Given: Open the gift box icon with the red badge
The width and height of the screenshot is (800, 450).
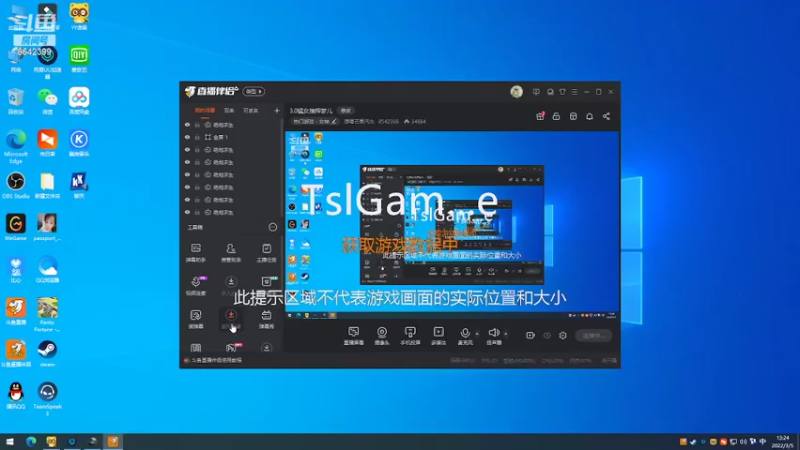Looking at the screenshot, I should pos(540,116).
